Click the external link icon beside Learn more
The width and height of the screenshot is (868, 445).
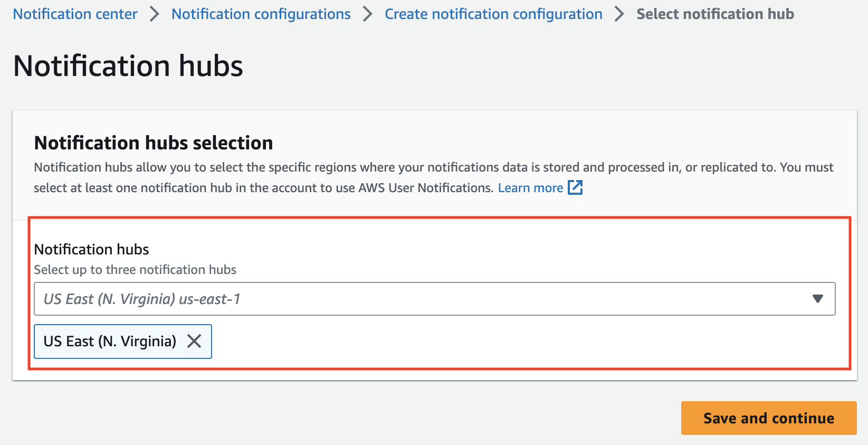575,187
